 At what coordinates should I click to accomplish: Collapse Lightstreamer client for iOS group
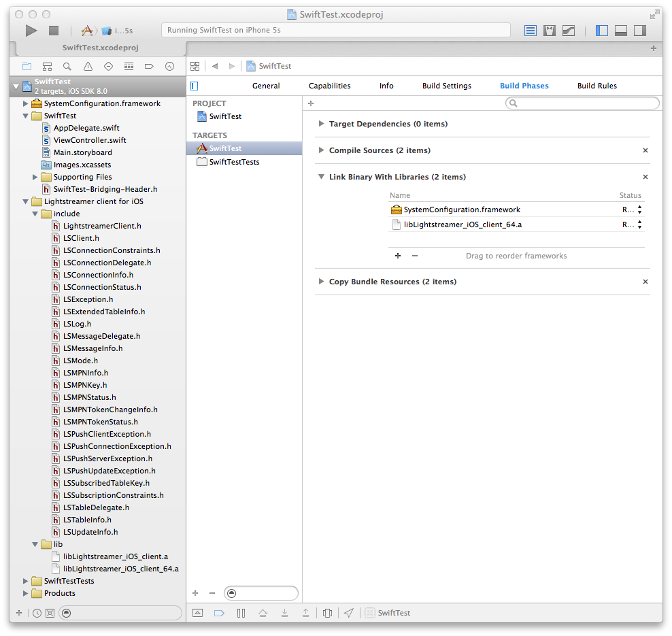click(25, 201)
